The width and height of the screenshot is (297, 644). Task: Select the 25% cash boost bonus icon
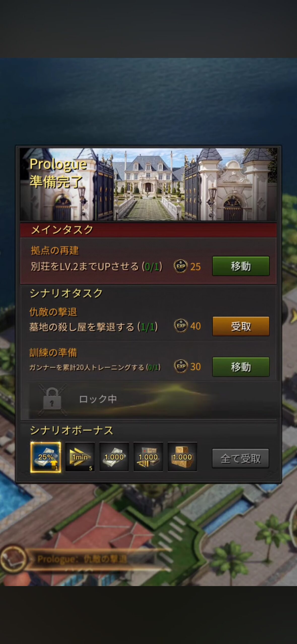[x=46, y=457]
